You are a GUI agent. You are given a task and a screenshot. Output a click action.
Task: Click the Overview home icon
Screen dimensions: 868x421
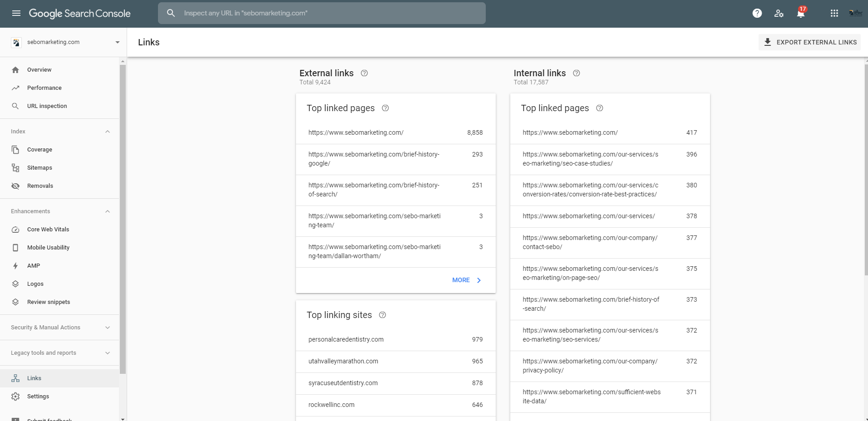15,69
